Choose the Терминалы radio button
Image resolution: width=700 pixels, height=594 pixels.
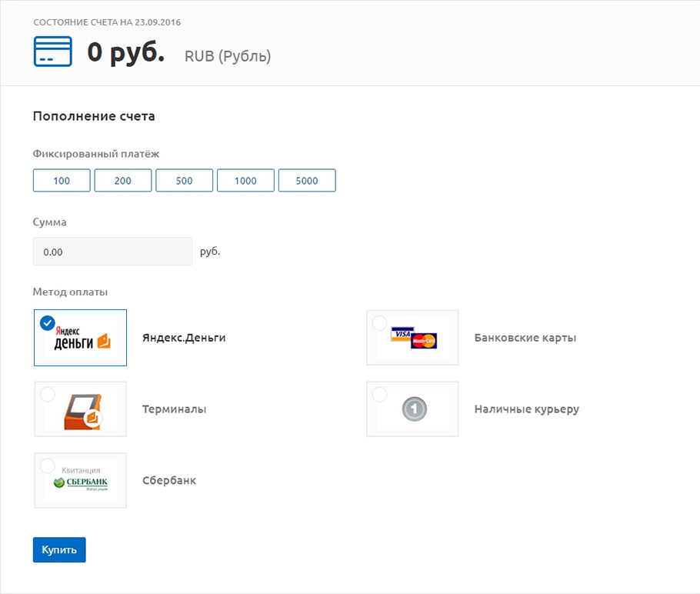pos(48,395)
